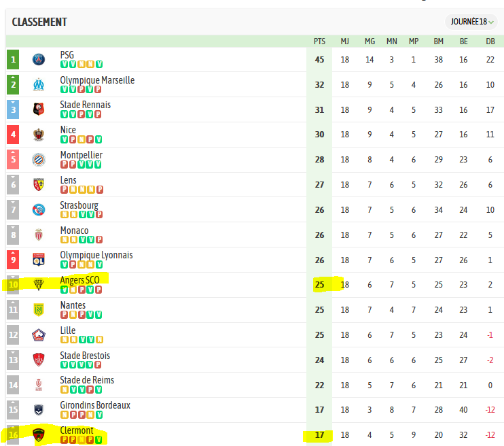Open the Monaco team link
The height and width of the screenshot is (446, 504).
tap(74, 230)
